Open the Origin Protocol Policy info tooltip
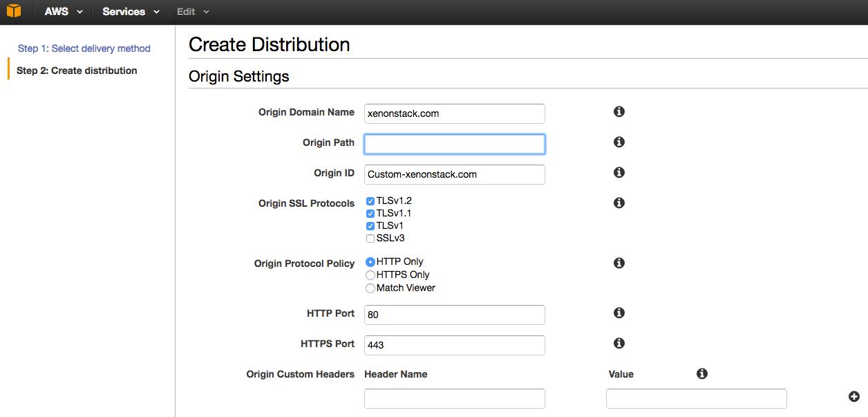This screenshot has width=868, height=417. [x=619, y=262]
